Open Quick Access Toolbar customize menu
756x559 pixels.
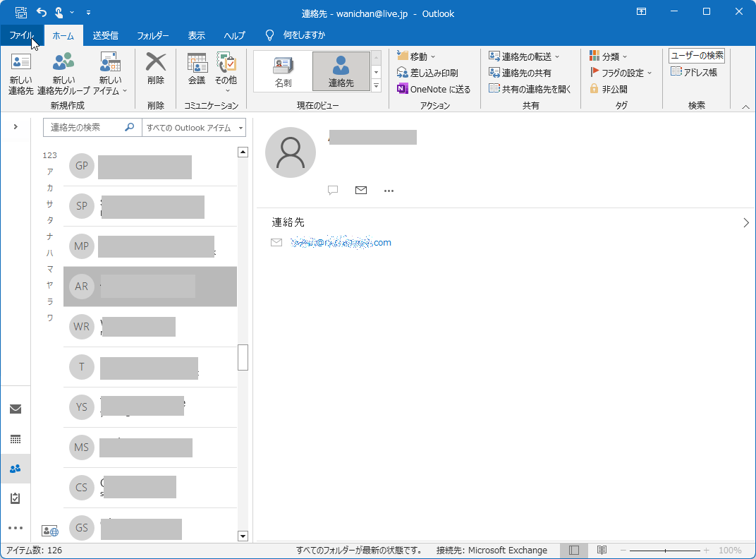click(88, 13)
